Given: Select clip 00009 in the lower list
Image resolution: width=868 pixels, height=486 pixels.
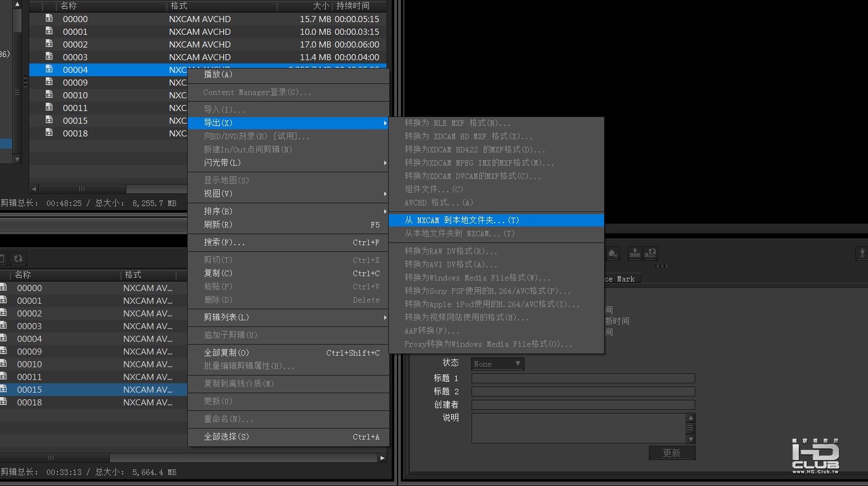Looking at the screenshot, I should [94, 351].
